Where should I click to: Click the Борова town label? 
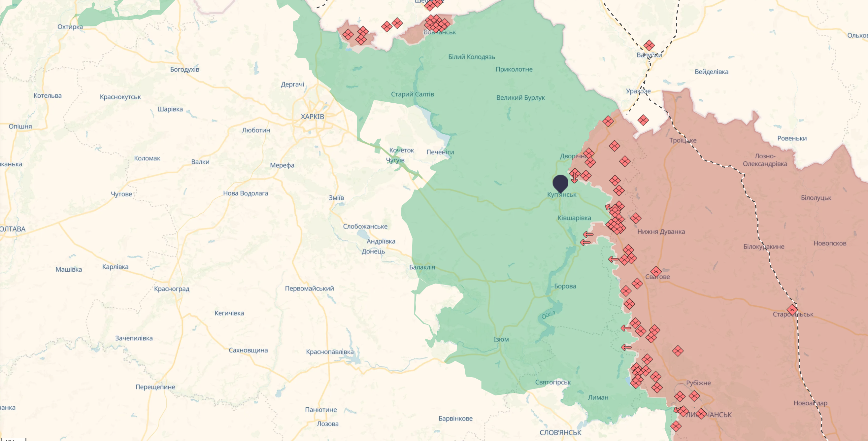(x=565, y=286)
